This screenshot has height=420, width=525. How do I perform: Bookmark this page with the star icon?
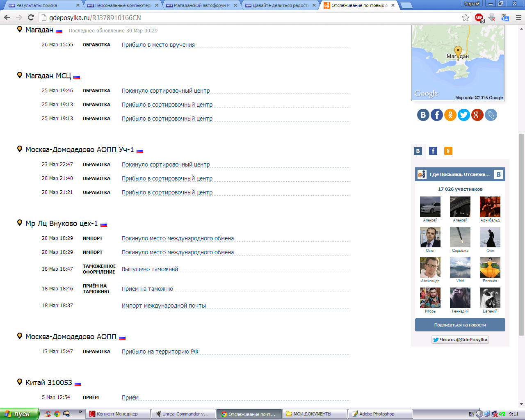point(466,18)
